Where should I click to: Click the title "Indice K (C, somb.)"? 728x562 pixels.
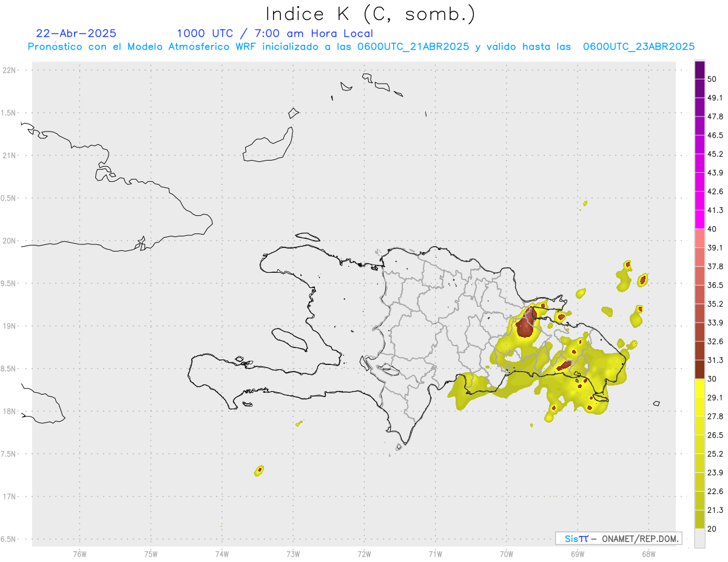[x=371, y=15]
